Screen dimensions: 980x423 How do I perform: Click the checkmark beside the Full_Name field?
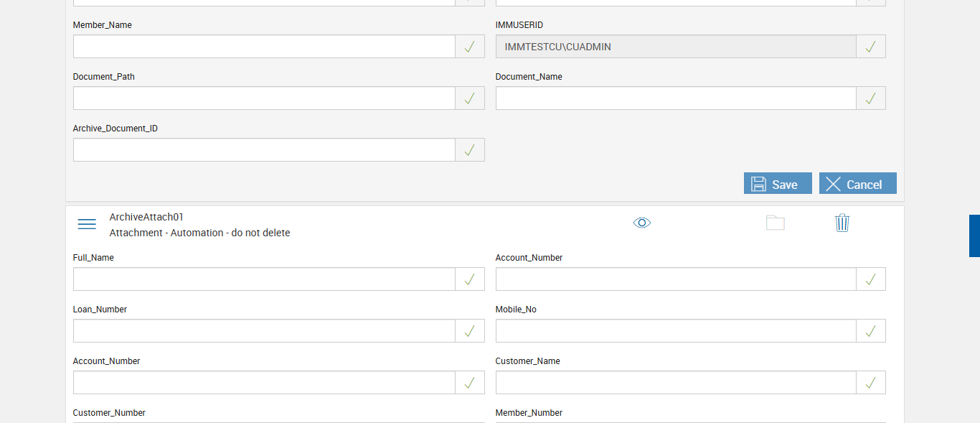[469, 279]
